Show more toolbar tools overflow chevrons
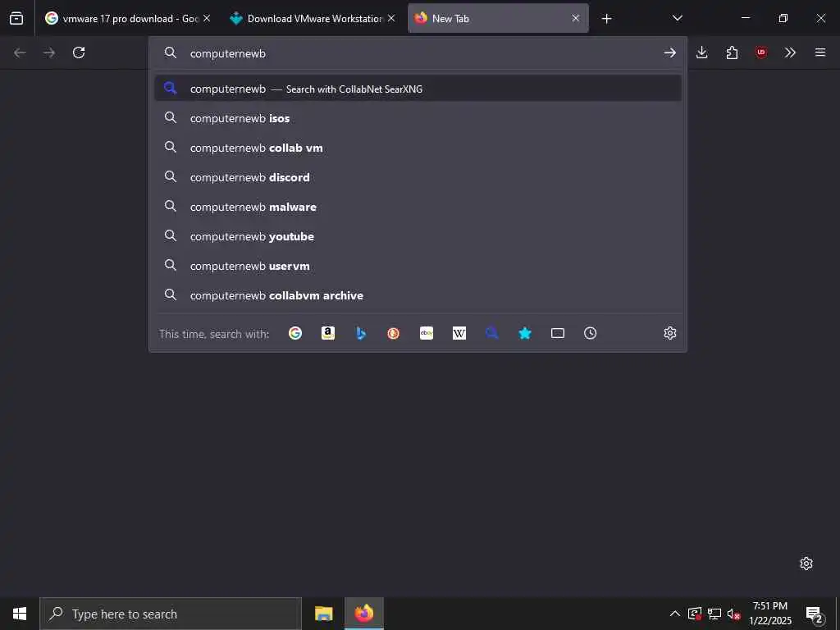Viewport: 840px width, 630px height. point(790,52)
